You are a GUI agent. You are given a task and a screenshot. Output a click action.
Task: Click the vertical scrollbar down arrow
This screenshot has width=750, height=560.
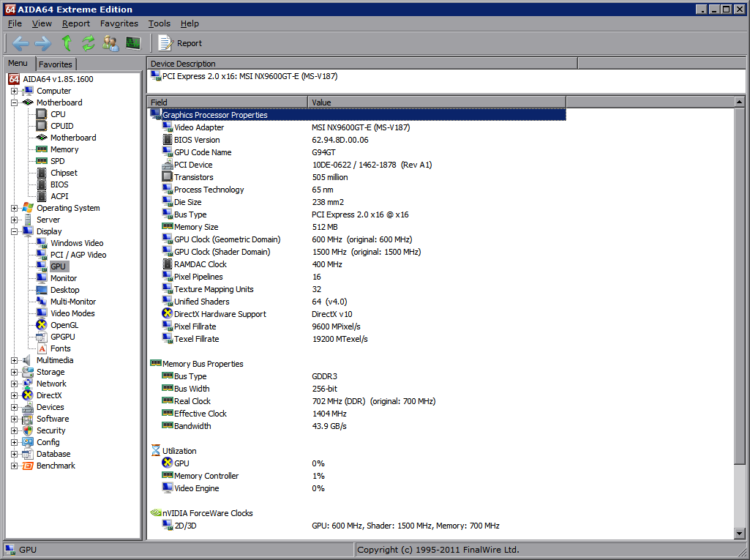click(739, 534)
